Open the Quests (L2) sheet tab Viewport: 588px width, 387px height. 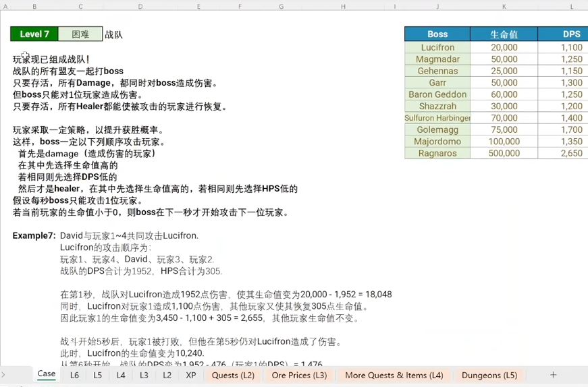(233, 375)
